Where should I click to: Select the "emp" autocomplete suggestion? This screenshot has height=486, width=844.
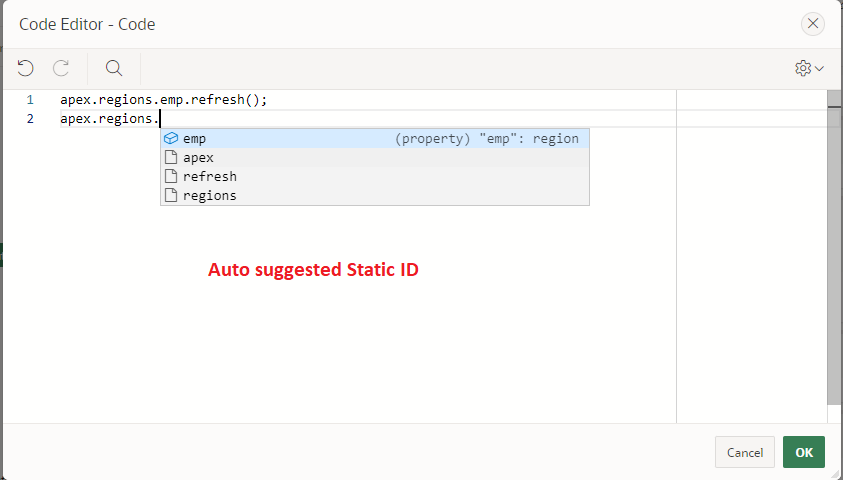195,139
